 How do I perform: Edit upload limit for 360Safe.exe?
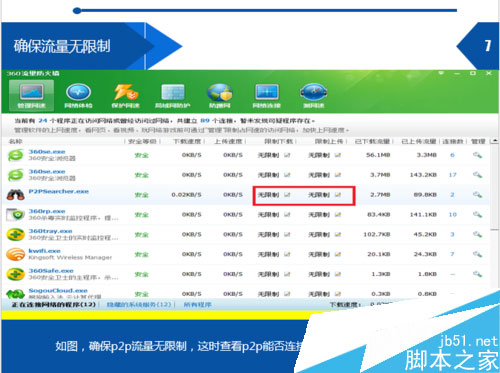click(338, 274)
